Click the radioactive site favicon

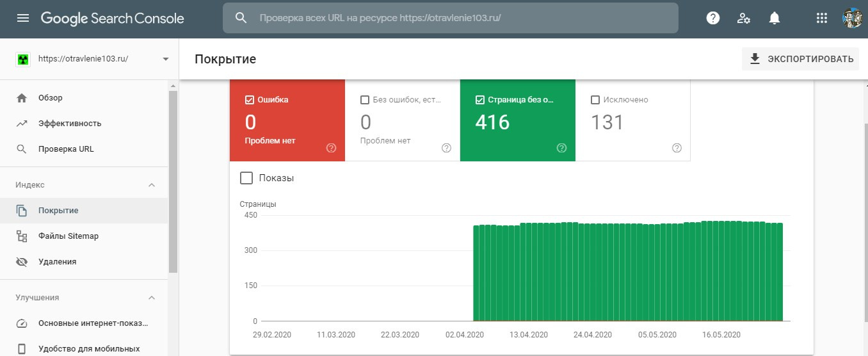[x=22, y=59]
